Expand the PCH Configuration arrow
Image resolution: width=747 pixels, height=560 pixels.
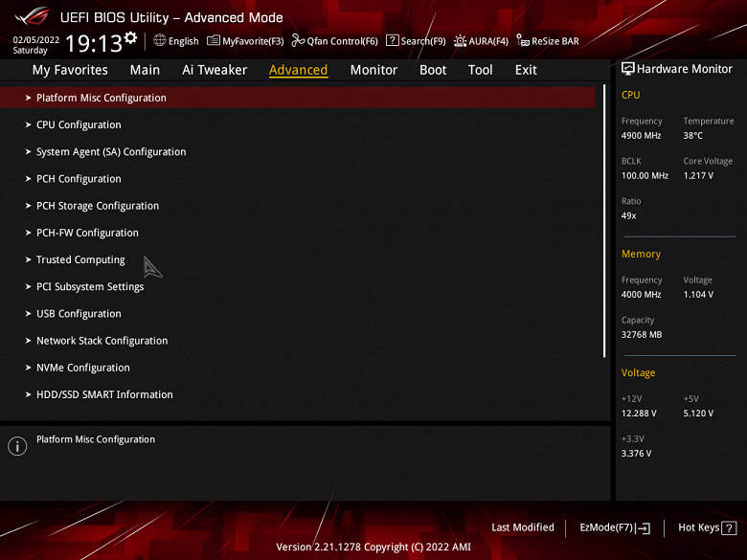click(28, 179)
